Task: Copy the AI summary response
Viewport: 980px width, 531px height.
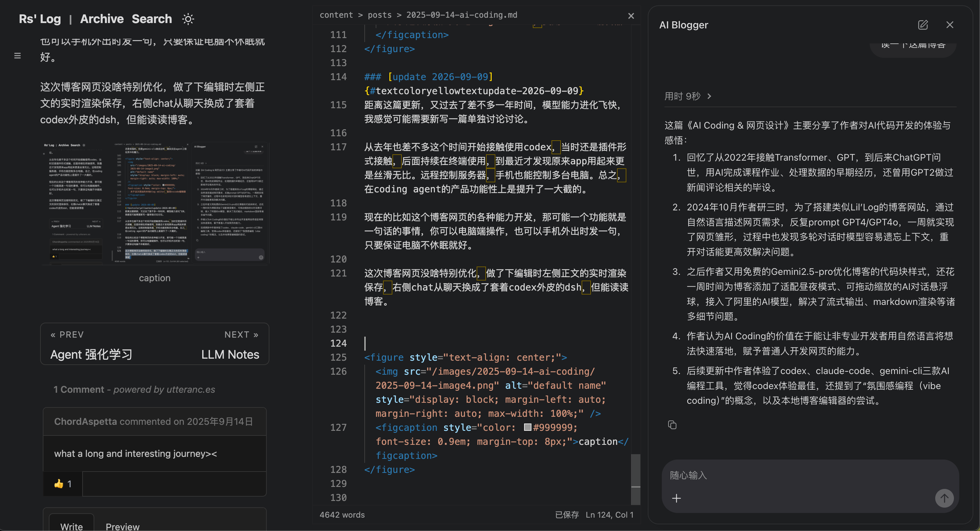Action: click(672, 424)
